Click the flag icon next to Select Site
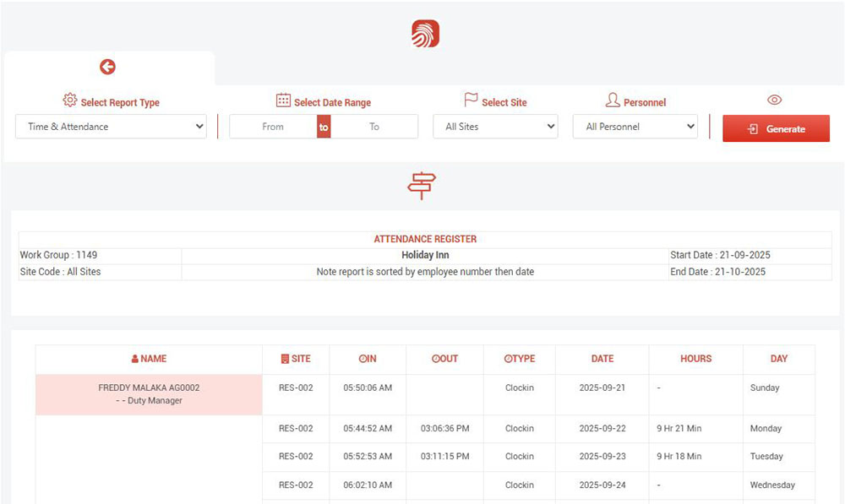The image size is (845, 504). pyautogui.click(x=470, y=100)
